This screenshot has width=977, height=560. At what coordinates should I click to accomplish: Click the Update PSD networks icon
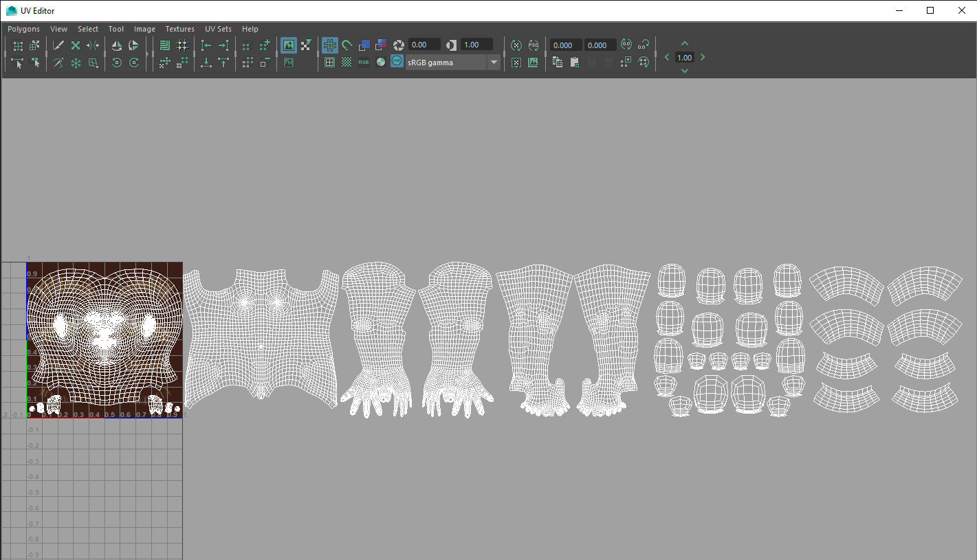[x=534, y=45]
